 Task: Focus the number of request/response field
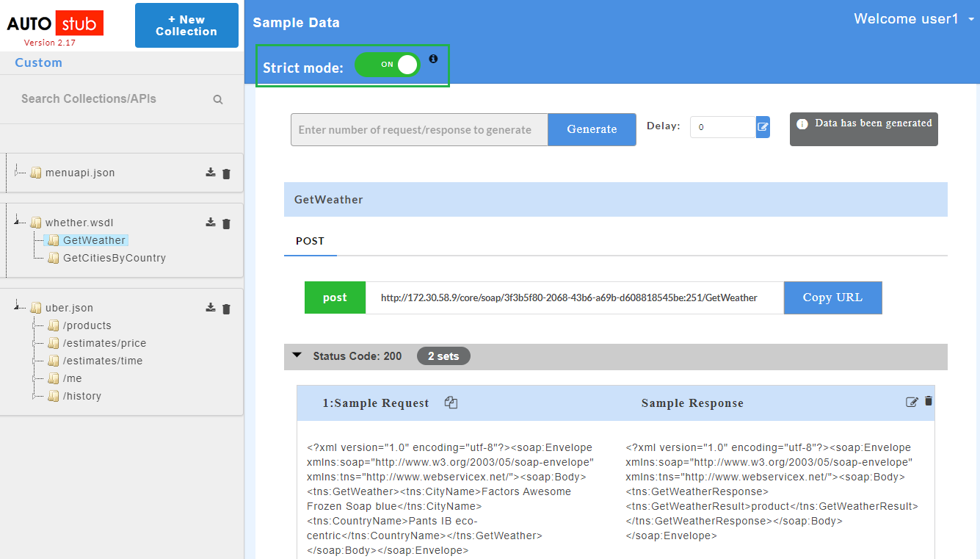tap(419, 129)
